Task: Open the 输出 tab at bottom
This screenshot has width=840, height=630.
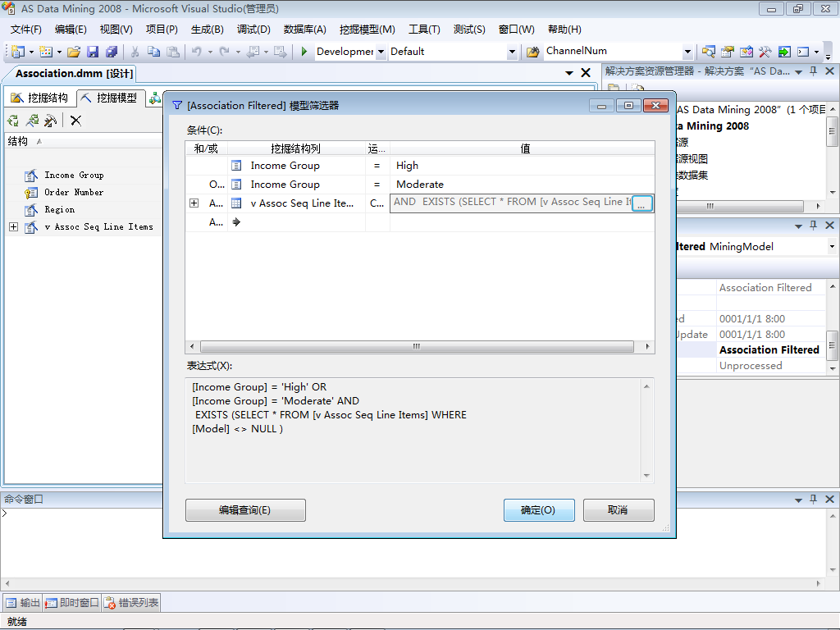Action: click(x=22, y=603)
